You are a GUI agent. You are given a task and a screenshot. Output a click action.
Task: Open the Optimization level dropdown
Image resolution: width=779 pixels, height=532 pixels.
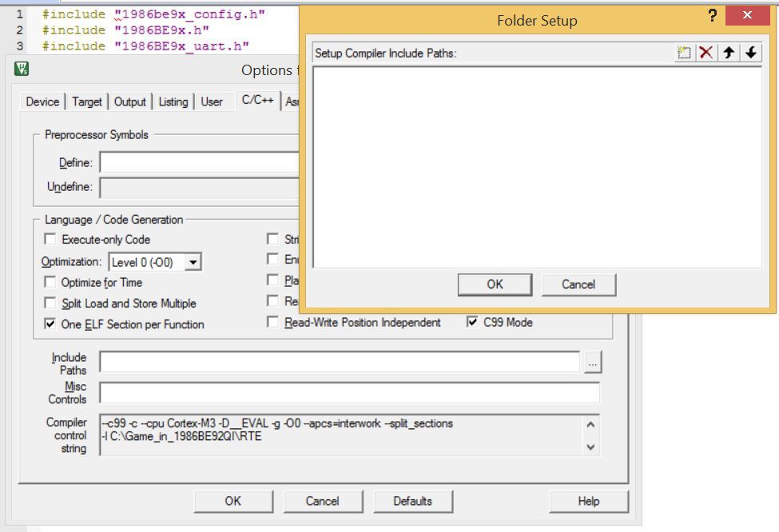pyautogui.click(x=193, y=262)
